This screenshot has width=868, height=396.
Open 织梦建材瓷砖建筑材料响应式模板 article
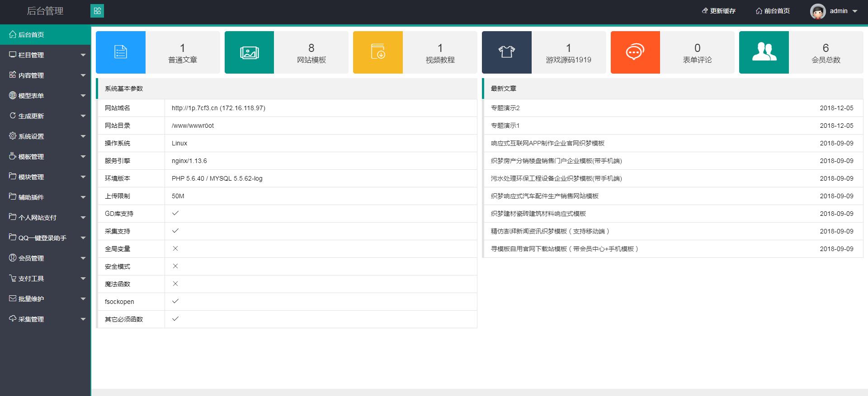(x=538, y=214)
